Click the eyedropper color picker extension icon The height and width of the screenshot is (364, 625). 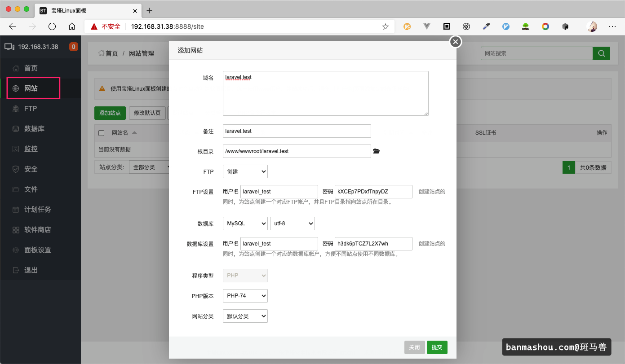coord(486,26)
